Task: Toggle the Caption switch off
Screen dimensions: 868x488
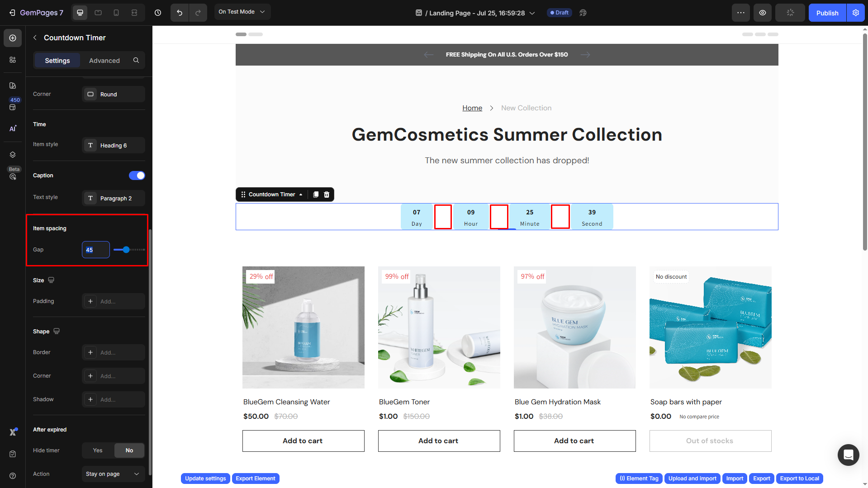Action: [x=137, y=175]
